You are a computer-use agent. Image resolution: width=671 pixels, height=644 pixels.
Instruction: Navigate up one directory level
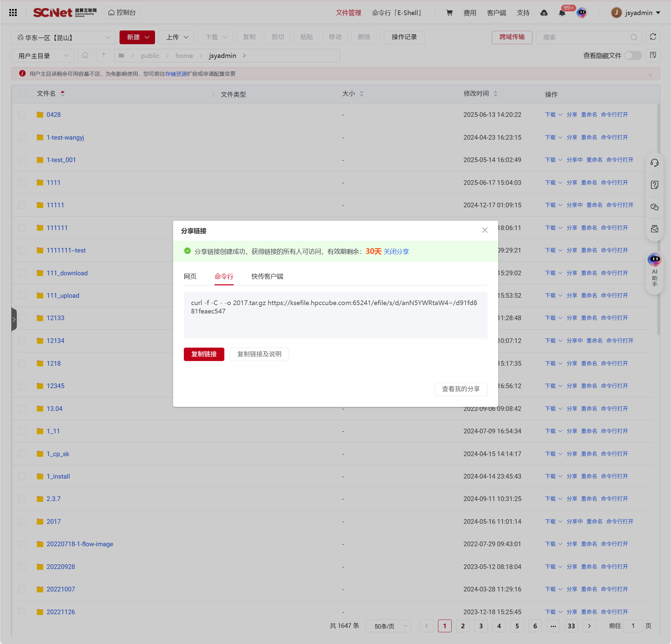[103, 56]
